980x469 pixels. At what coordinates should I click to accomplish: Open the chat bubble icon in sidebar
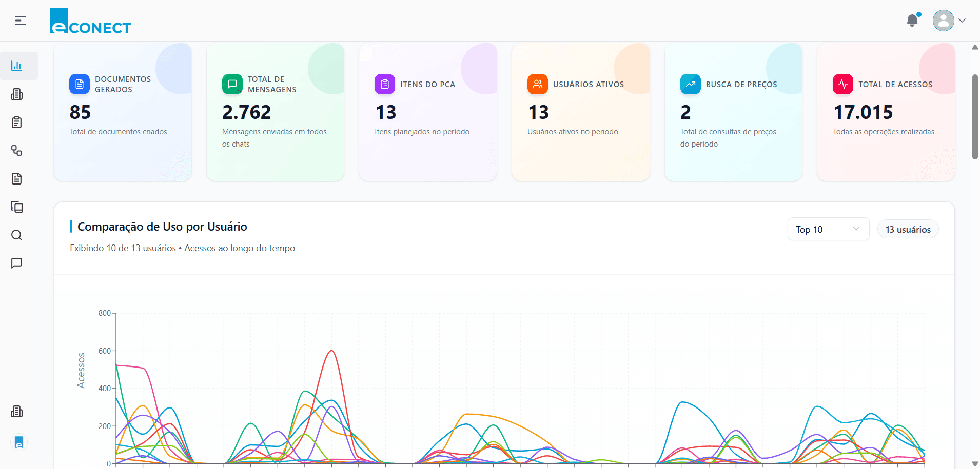click(17, 263)
